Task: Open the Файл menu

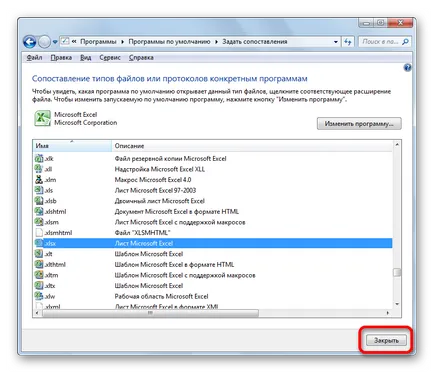Action: point(34,58)
